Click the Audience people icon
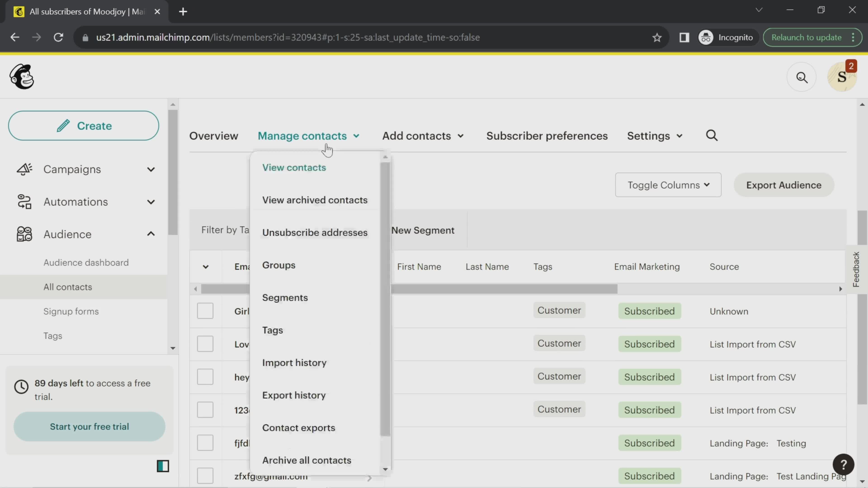The image size is (868, 488). 24,234
